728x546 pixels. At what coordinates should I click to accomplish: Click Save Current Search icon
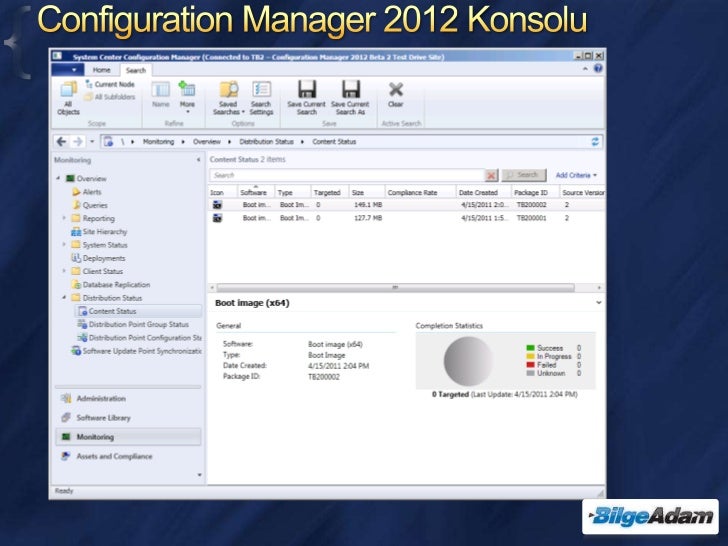pyautogui.click(x=306, y=98)
